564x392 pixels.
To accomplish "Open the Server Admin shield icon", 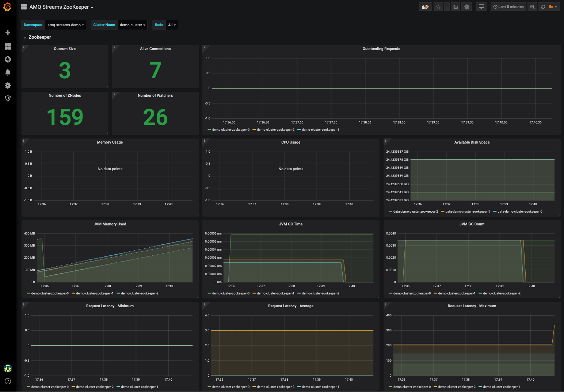I will click(8, 98).
